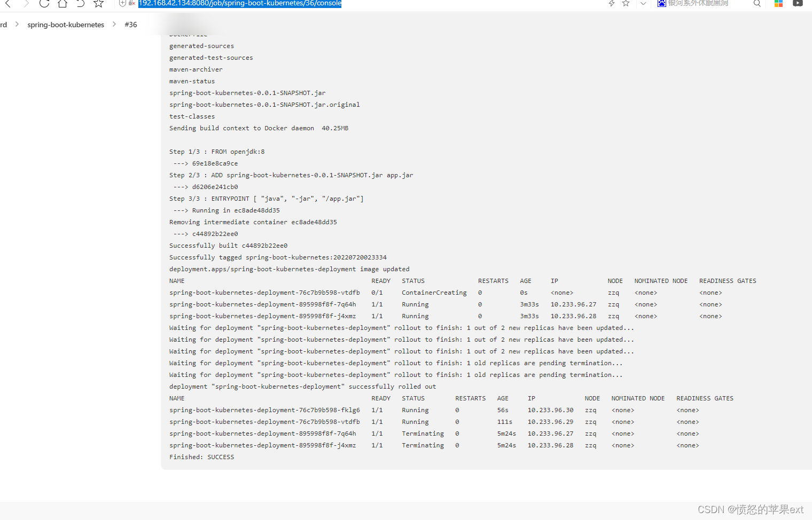Expand the address bar dropdown chevron
812x520 pixels.
click(643, 3)
